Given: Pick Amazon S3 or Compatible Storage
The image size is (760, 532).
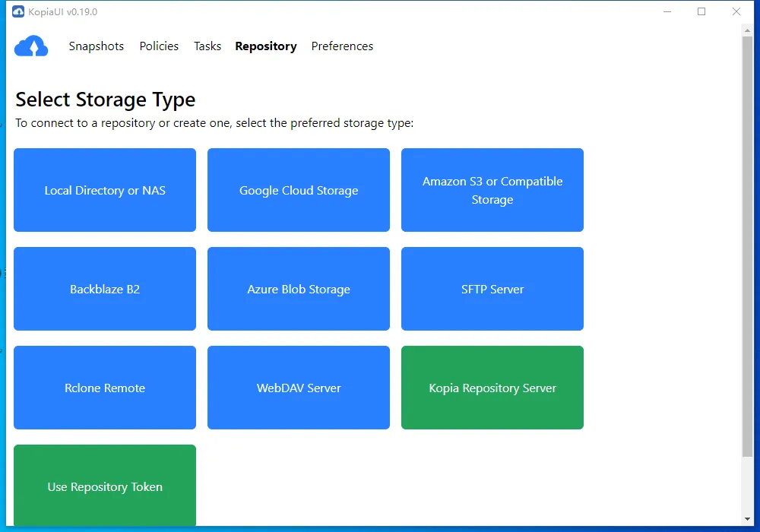Looking at the screenshot, I should tap(492, 190).
